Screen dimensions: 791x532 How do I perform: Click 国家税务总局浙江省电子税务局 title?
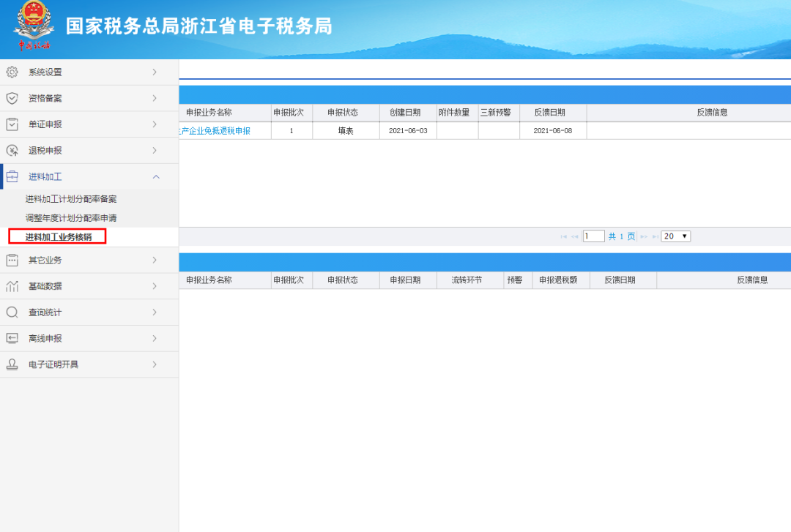(x=199, y=26)
